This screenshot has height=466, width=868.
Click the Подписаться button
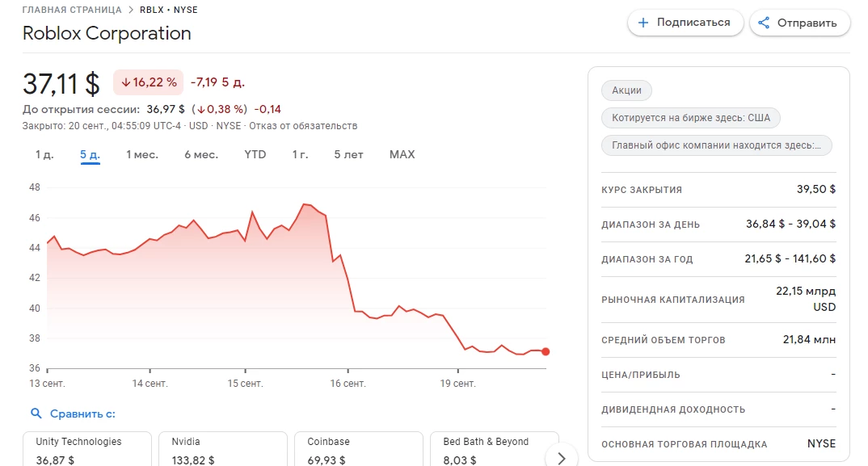coord(685,23)
